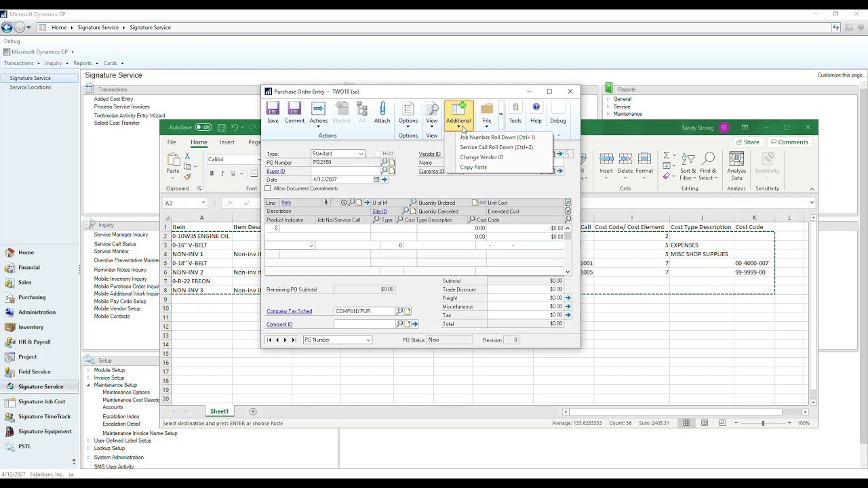The width and height of the screenshot is (868, 488).
Task: Click the Help icon in PO toolbar
Action: [x=536, y=113]
